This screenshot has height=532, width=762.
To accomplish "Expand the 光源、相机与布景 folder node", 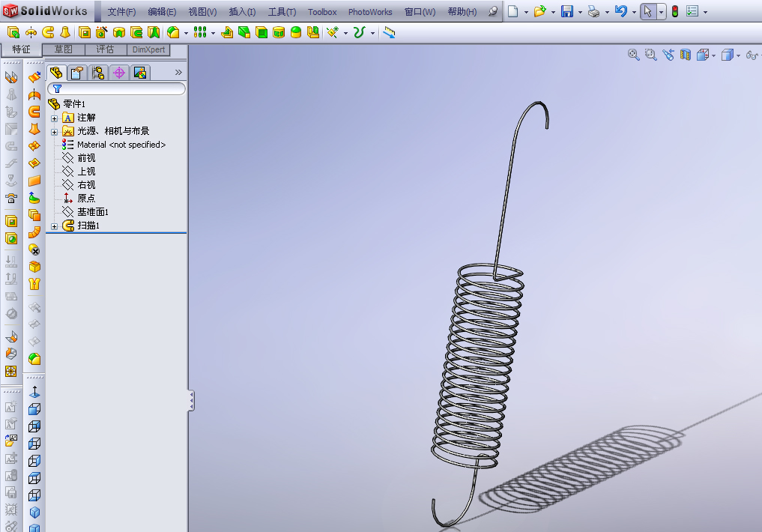I will click(55, 132).
